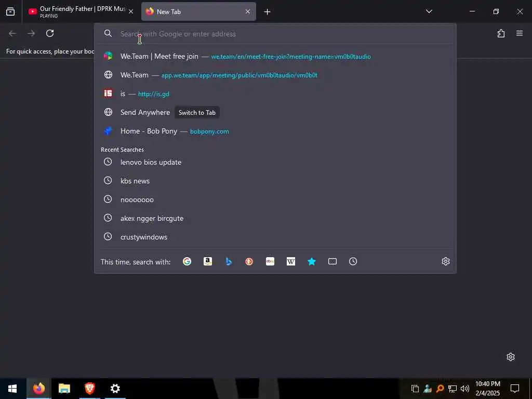
Task: Open a new tab with the plus button
Action: click(268, 12)
